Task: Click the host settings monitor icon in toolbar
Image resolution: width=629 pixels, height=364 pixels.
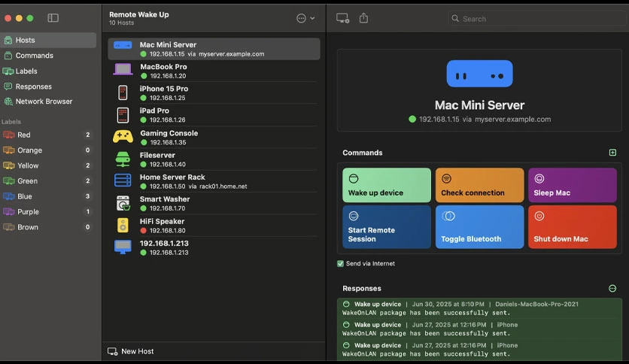Action: [x=342, y=18]
